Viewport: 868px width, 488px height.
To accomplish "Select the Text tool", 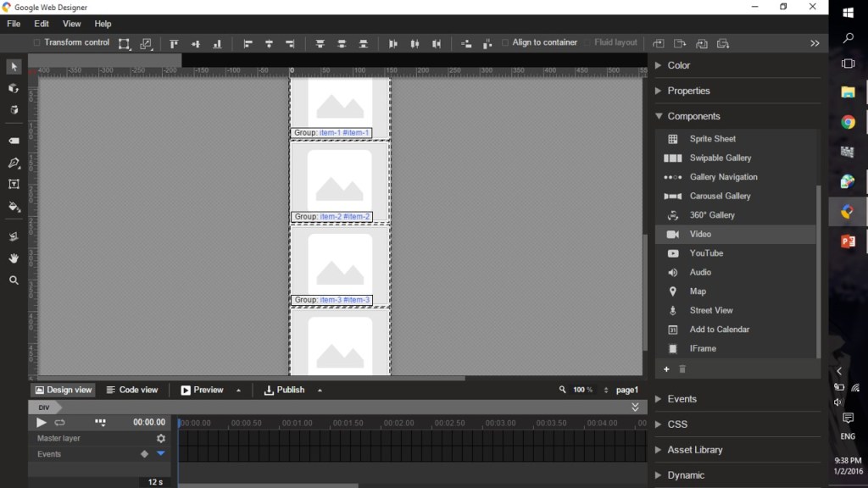I will point(14,184).
